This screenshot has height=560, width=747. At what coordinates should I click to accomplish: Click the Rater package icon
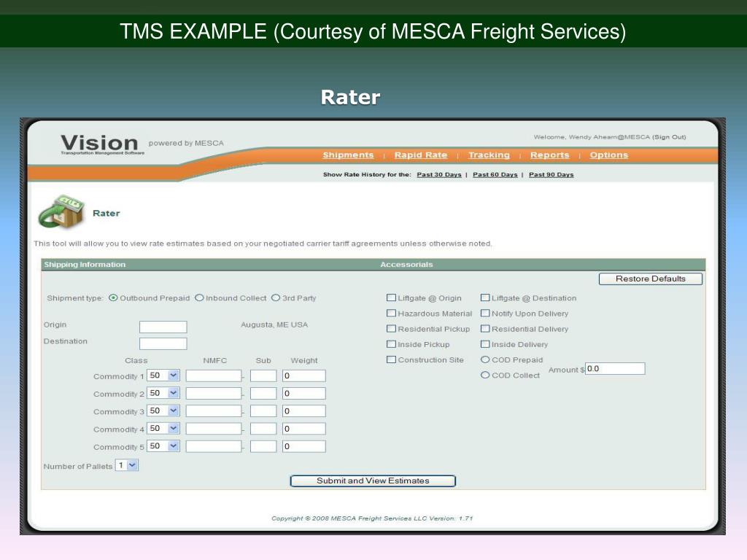[x=61, y=212]
